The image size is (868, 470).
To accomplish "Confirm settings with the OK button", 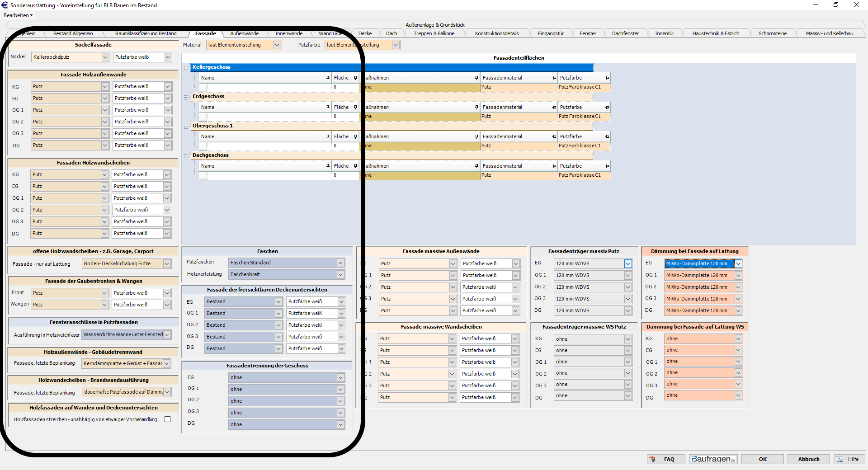I will click(x=762, y=459).
